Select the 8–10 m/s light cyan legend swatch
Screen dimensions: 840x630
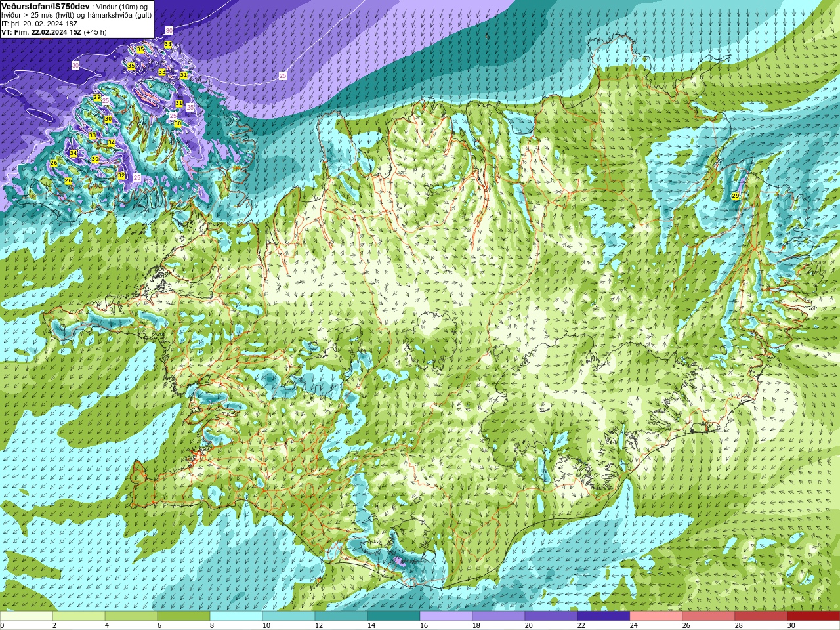[236, 616]
